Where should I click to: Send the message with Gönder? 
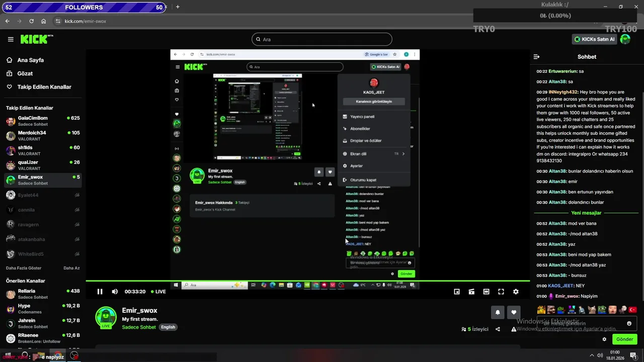click(x=624, y=339)
